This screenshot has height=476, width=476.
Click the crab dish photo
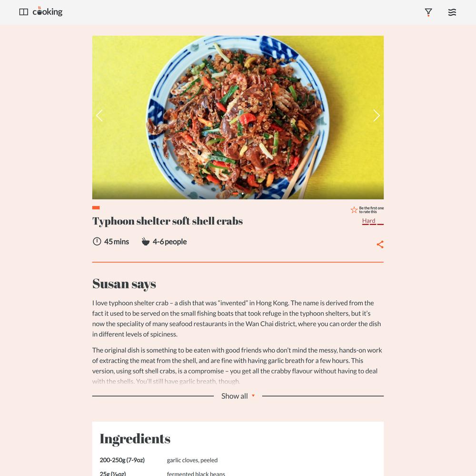tap(238, 118)
